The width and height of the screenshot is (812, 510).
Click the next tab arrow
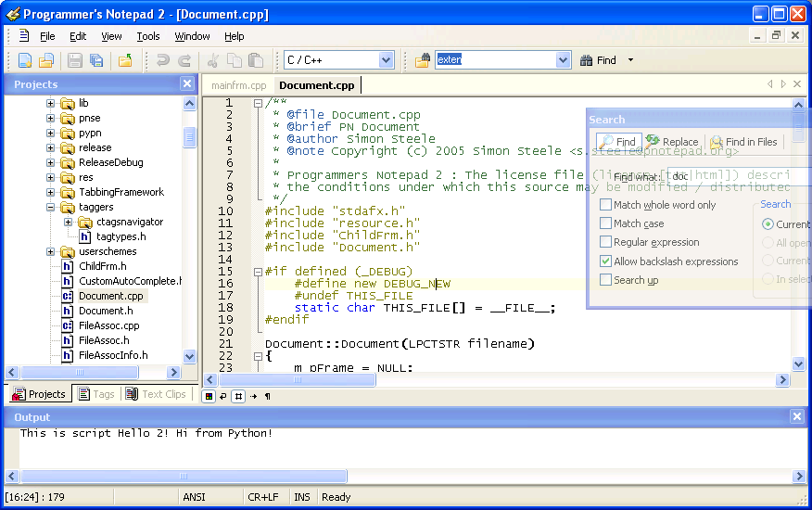(x=783, y=84)
